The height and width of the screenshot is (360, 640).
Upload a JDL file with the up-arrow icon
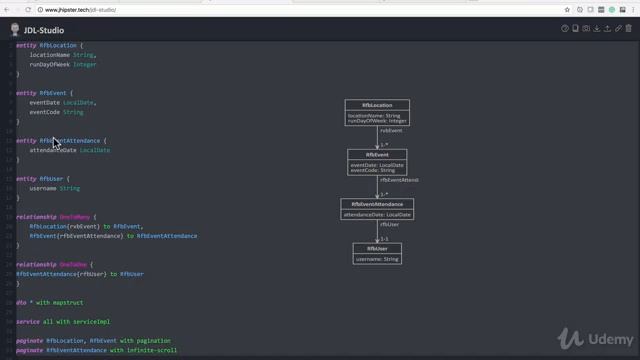(x=607, y=28)
